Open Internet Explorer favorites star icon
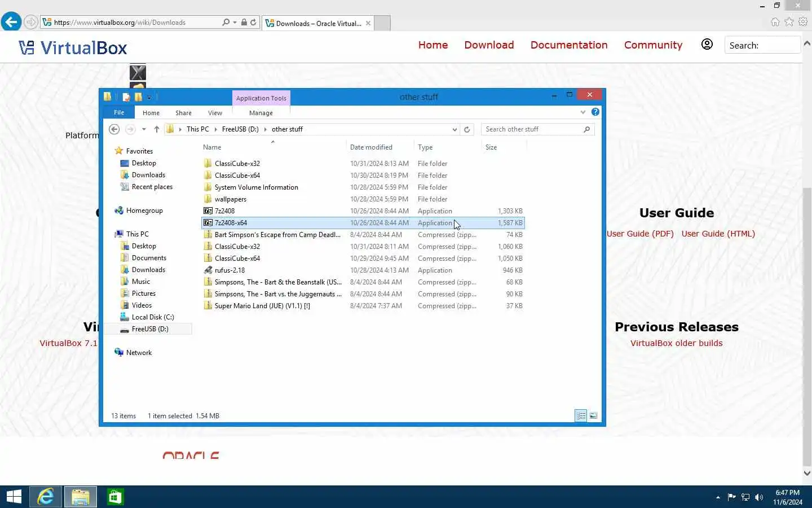Image resolution: width=812 pixels, height=508 pixels. 789,22
